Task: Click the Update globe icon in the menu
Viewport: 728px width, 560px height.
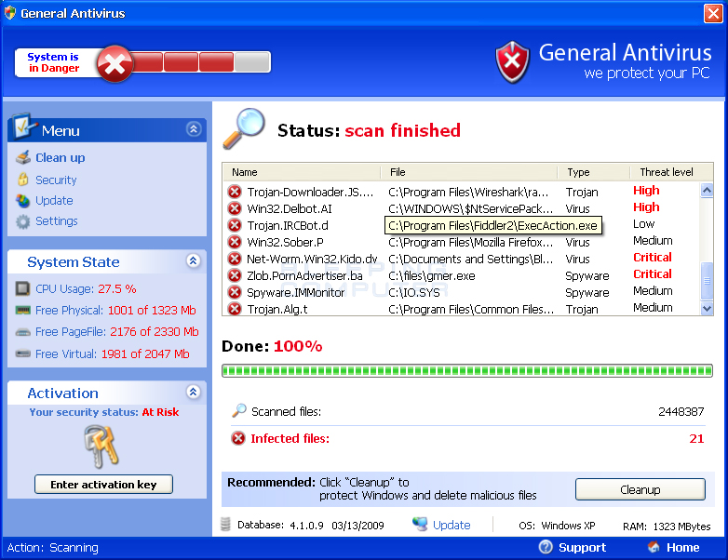Action: point(22,201)
